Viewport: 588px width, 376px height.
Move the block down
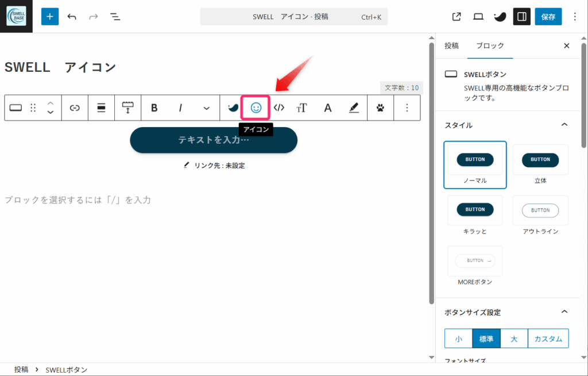pyautogui.click(x=51, y=112)
